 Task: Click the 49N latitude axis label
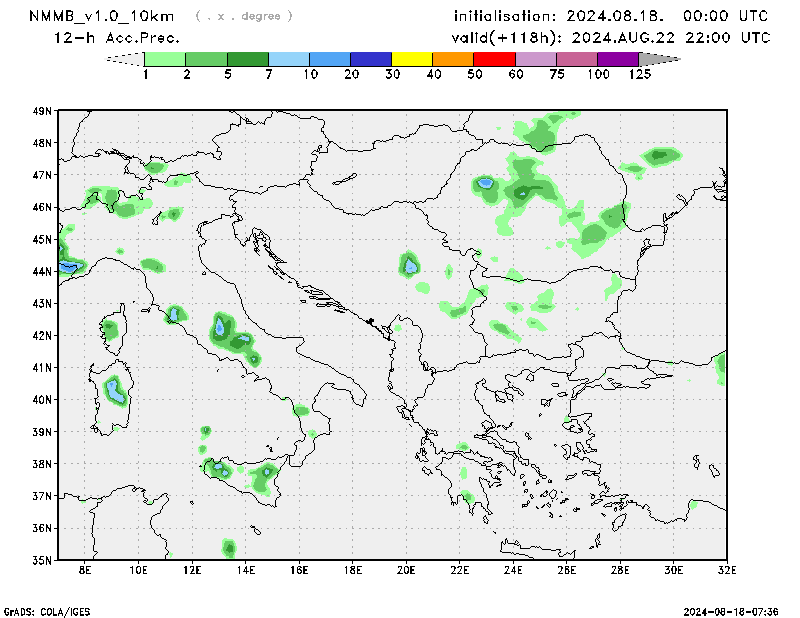[41, 111]
